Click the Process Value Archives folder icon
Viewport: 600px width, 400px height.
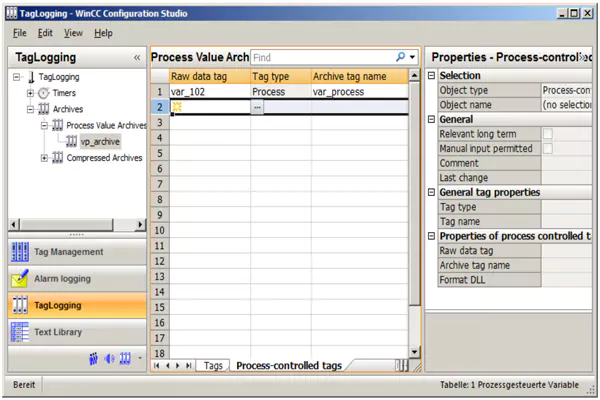[57, 125]
